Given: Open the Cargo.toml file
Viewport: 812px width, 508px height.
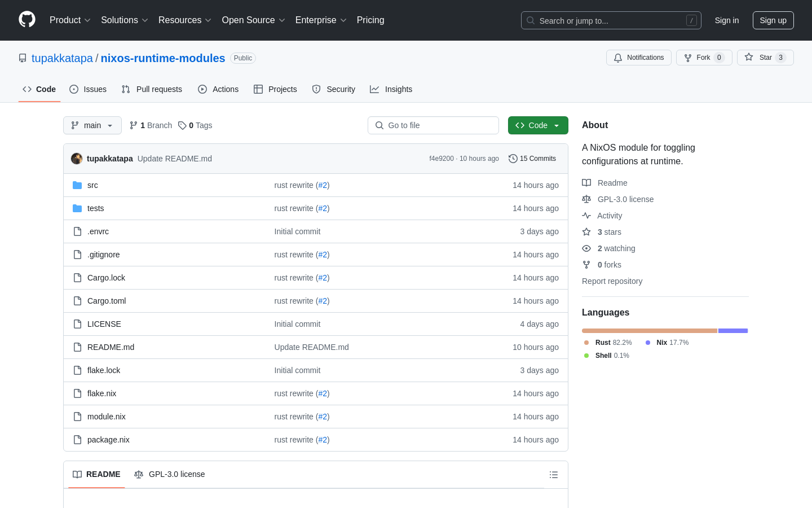Looking at the screenshot, I should coord(107,301).
